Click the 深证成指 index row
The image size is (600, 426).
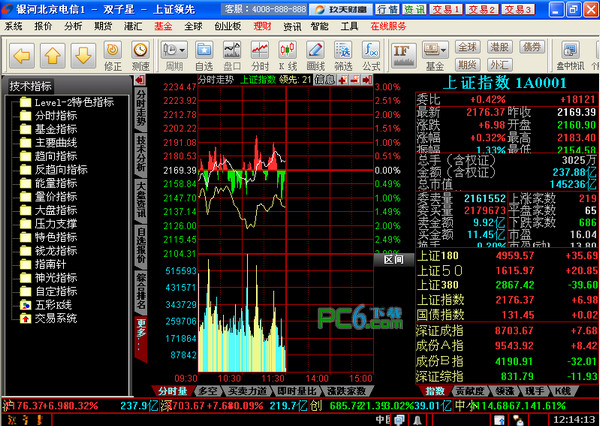(507, 330)
